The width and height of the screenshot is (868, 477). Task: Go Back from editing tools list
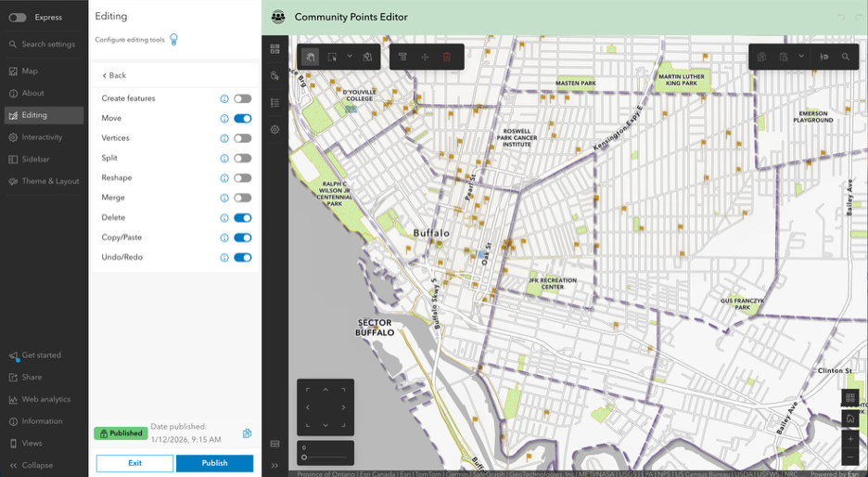pyautogui.click(x=113, y=75)
